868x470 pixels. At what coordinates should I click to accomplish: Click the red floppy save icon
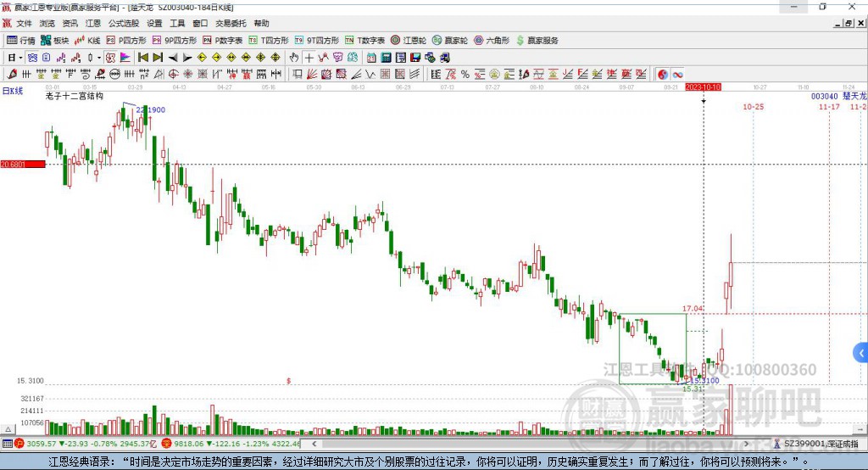pos(415,58)
